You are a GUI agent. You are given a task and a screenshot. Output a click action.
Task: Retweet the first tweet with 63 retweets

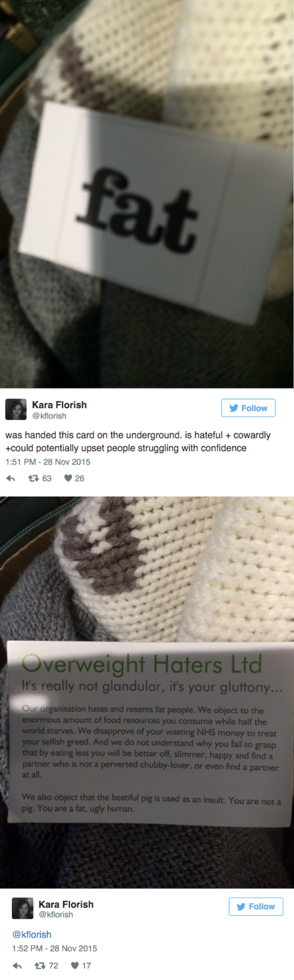[34, 478]
